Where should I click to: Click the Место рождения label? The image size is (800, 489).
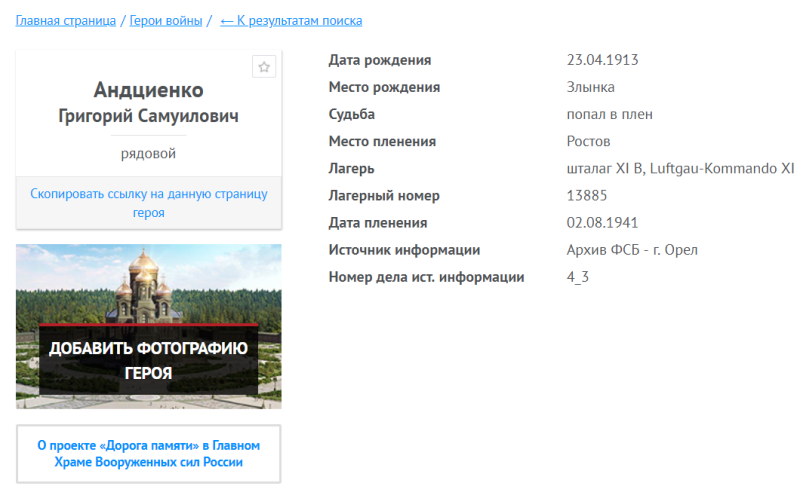click(384, 87)
